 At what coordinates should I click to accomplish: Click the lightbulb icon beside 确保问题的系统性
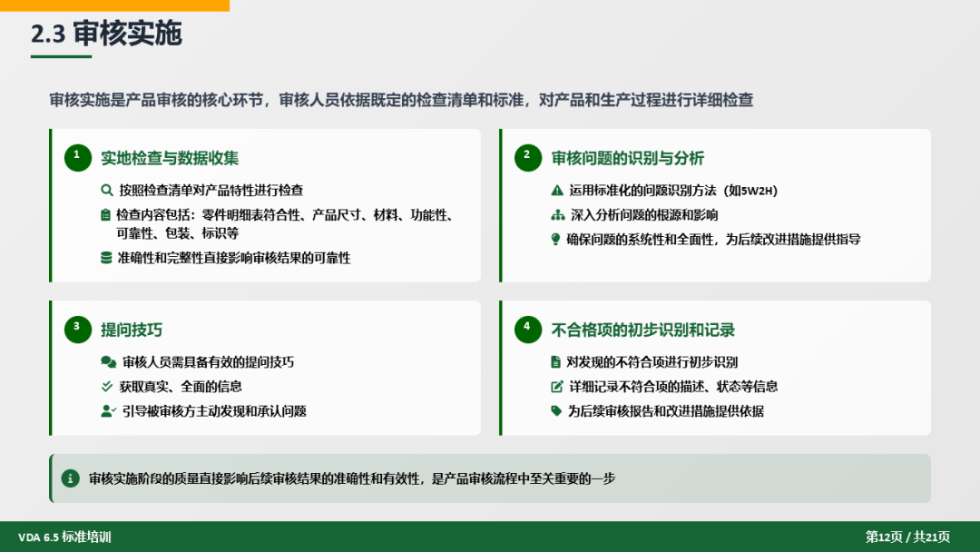(556, 240)
